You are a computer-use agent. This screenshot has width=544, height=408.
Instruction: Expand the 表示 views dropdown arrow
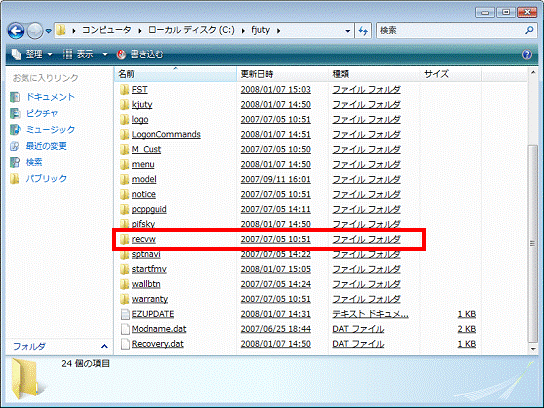(x=105, y=54)
